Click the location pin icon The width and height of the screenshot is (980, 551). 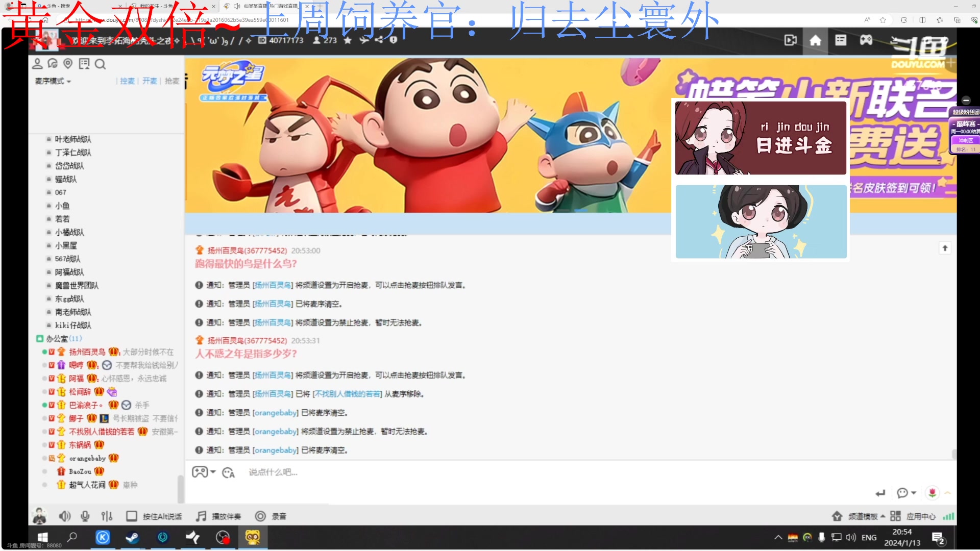[x=68, y=64]
